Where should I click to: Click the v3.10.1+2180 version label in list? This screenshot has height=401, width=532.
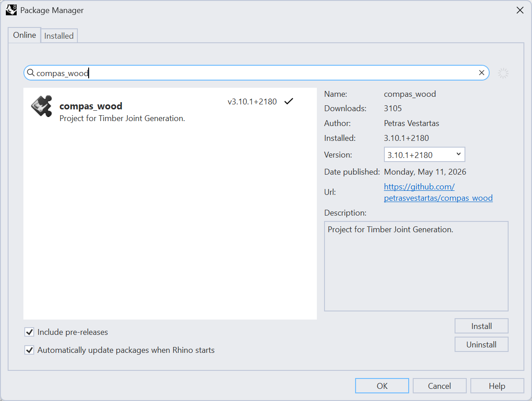[x=252, y=101]
